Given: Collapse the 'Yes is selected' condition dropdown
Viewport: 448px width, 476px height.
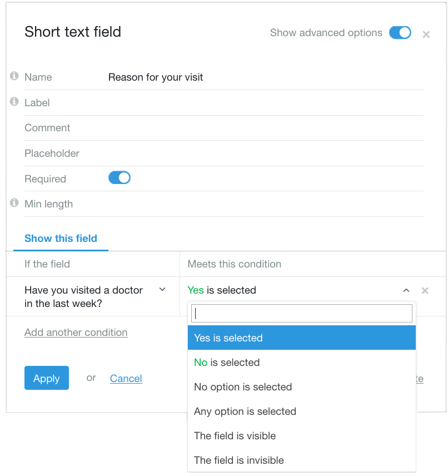Looking at the screenshot, I should 406,290.
